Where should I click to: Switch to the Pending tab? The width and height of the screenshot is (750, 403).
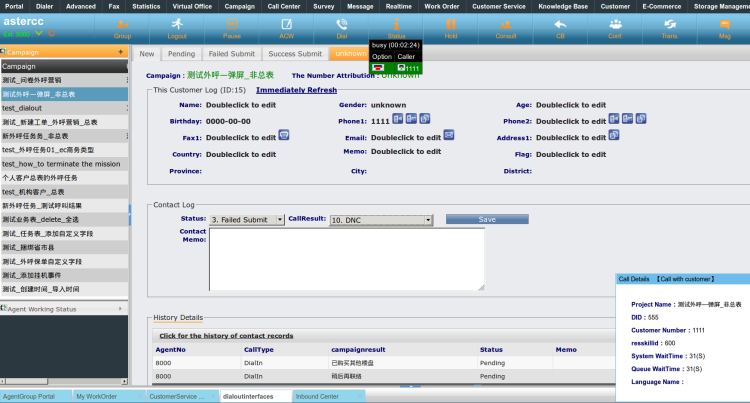click(x=181, y=53)
